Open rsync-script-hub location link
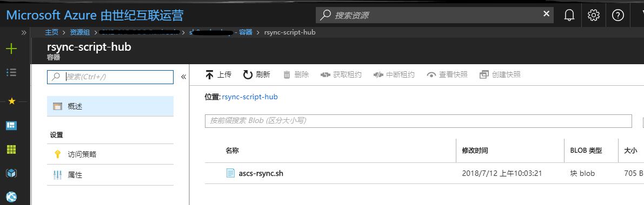This screenshot has width=644, height=205. [250, 97]
